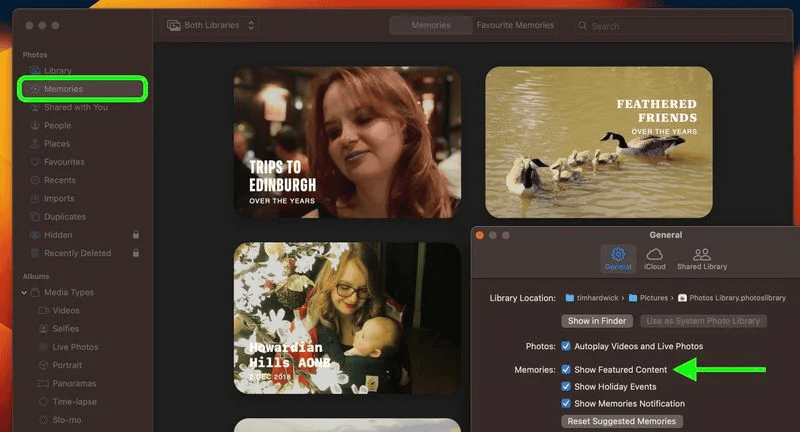
Task: Switch to the iCloud preferences pane
Action: [x=654, y=256]
